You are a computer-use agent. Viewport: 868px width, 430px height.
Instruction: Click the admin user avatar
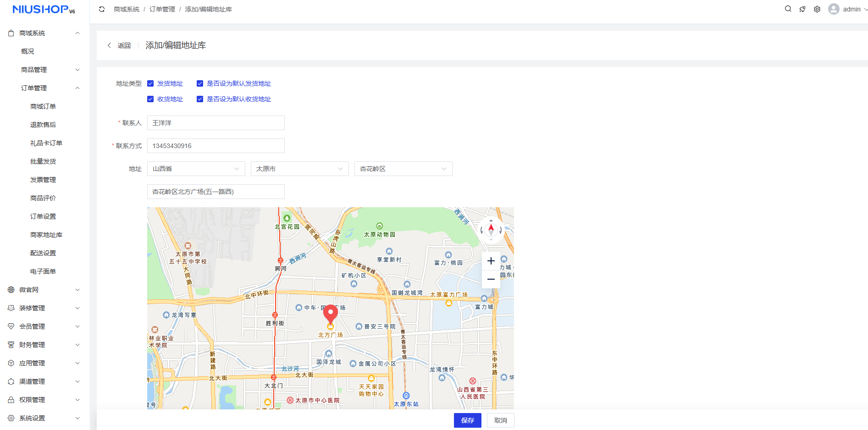coord(834,9)
